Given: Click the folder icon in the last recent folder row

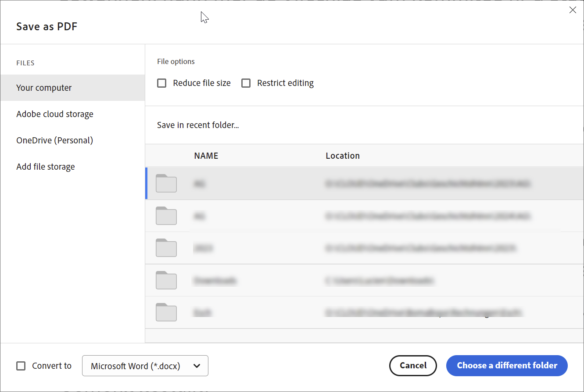Looking at the screenshot, I should (166, 312).
